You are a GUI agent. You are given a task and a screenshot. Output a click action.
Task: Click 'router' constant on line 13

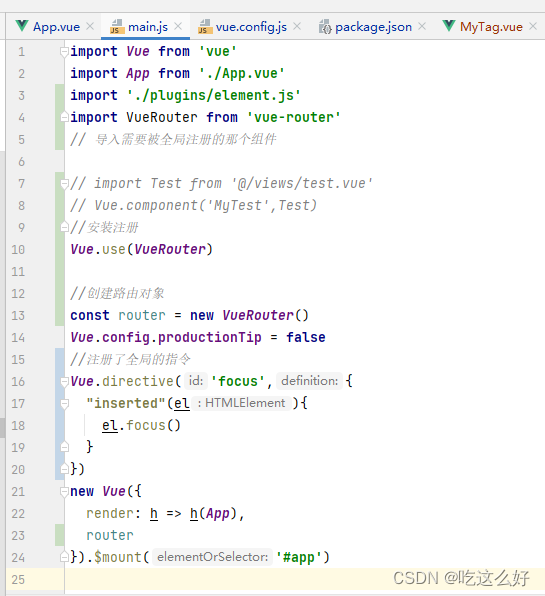(142, 315)
